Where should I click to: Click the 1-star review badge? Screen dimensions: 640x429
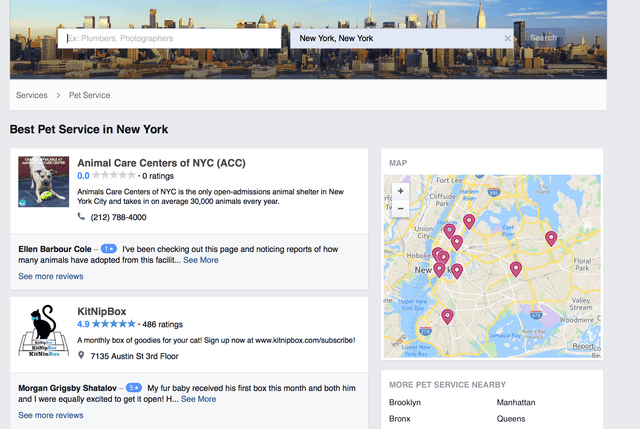click(x=109, y=249)
